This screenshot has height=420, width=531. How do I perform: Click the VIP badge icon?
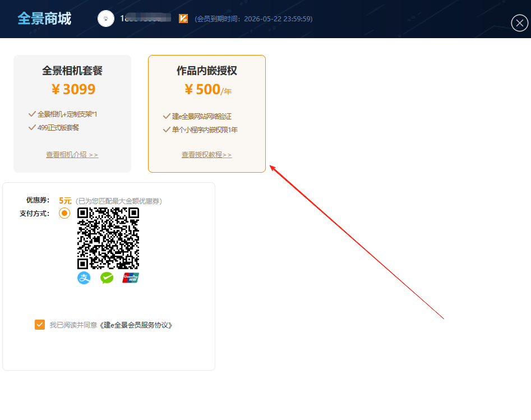(183, 19)
